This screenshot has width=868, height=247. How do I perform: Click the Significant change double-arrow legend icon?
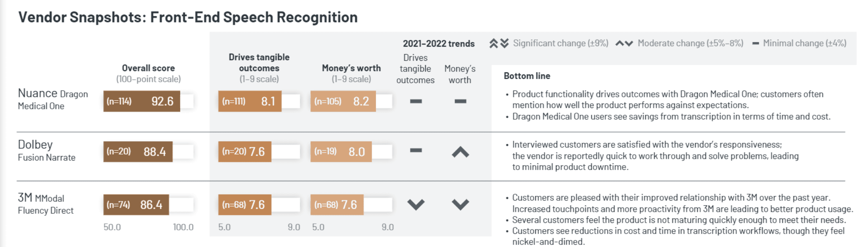point(498,43)
